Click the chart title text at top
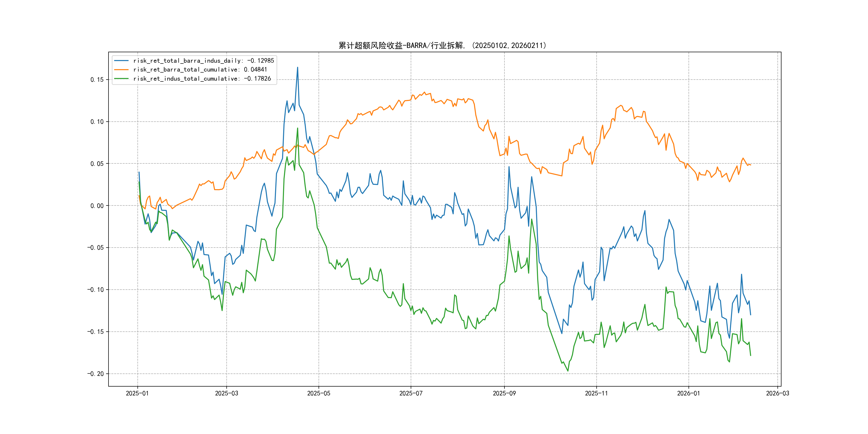Viewport: 868px width, 434px height. (442, 46)
